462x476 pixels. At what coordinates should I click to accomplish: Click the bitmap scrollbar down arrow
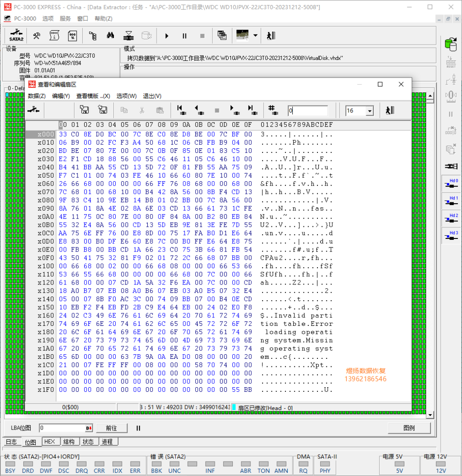pyautogui.click(x=430, y=415)
